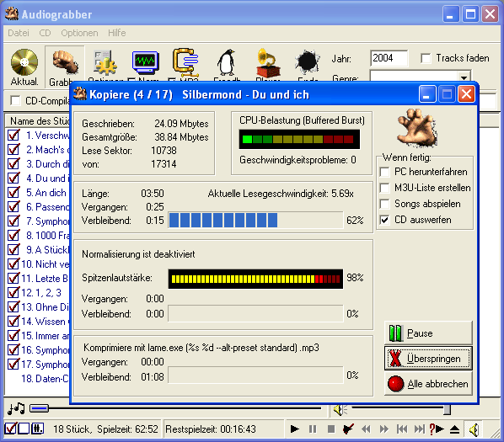Click the red question mark play icon
504x442 pixels.
pos(437,429)
